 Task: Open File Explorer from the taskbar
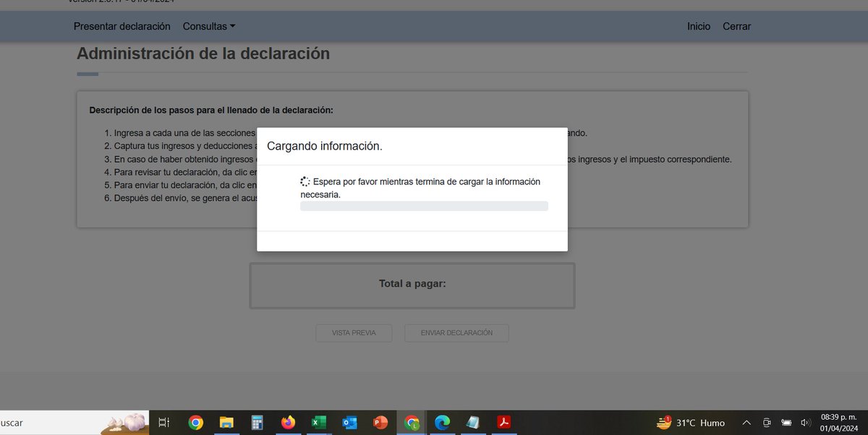[x=226, y=423]
